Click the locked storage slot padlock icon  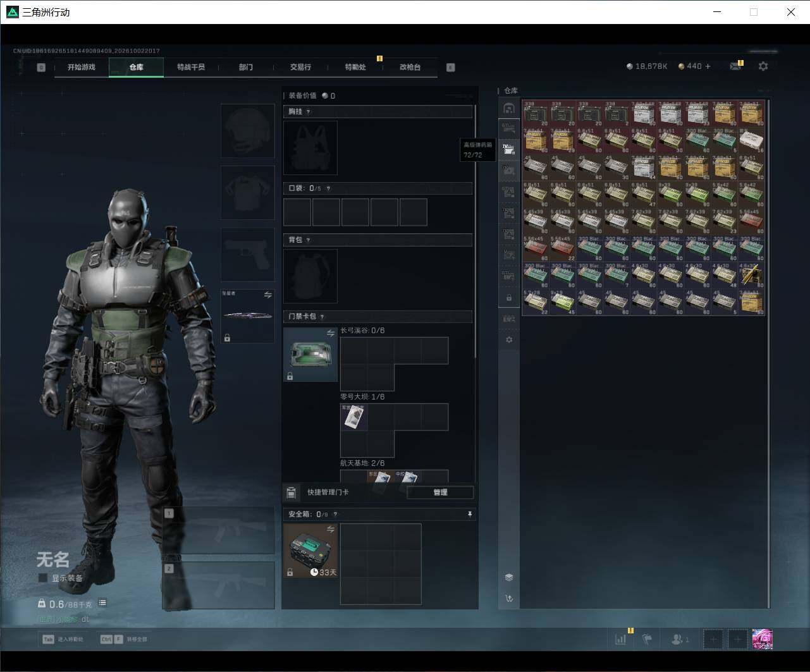coord(509,297)
